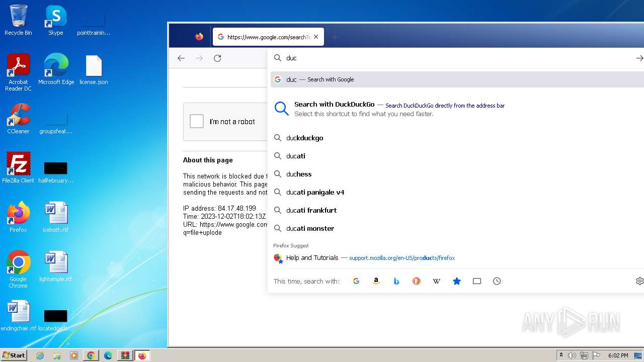Screen dimensions: 644x362
Task: Search this time with Bing icon
Action: pyautogui.click(x=396, y=281)
